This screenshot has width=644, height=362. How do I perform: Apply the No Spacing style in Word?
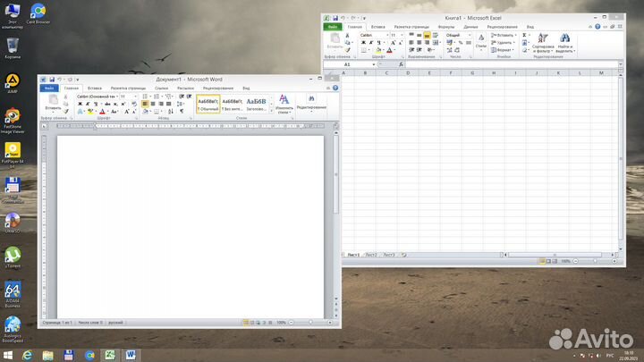(232, 104)
